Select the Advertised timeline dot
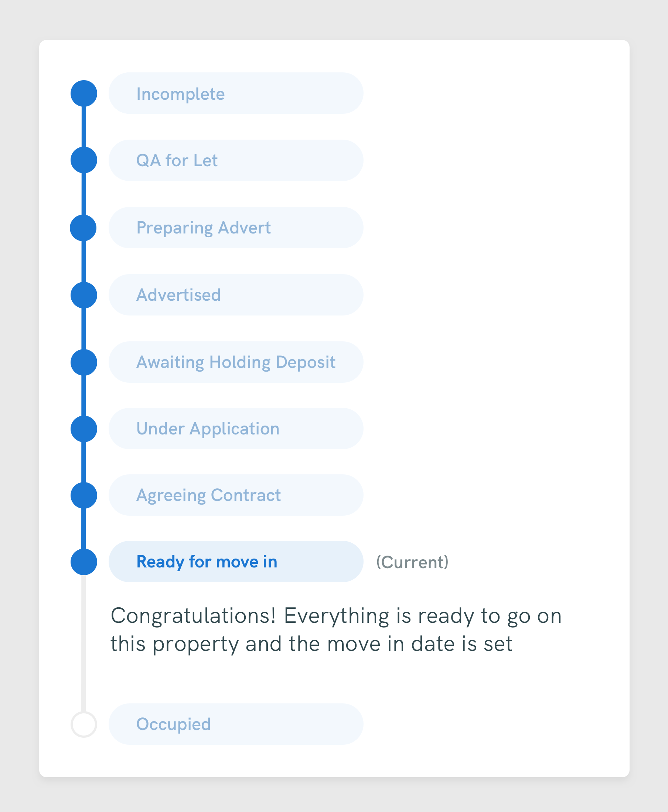 (83, 295)
